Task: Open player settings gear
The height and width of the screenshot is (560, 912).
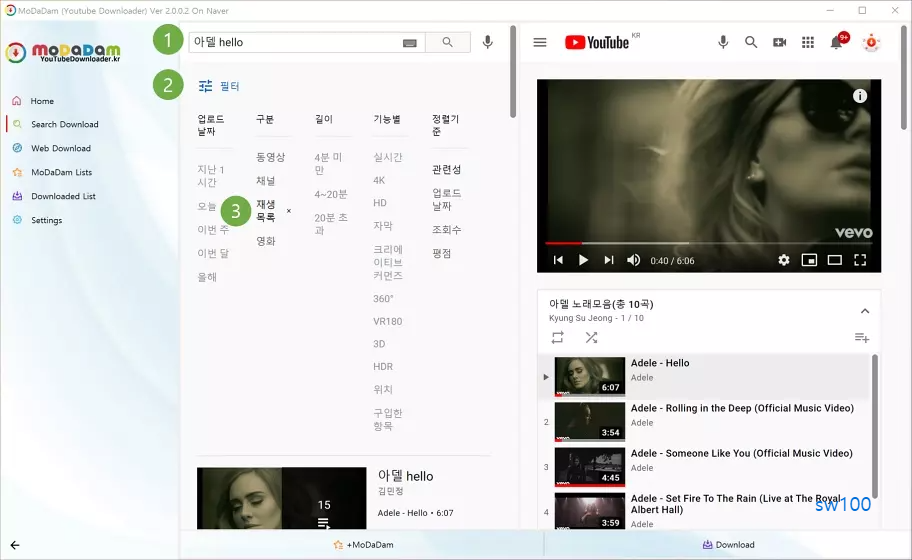Action: pyautogui.click(x=784, y=260)
